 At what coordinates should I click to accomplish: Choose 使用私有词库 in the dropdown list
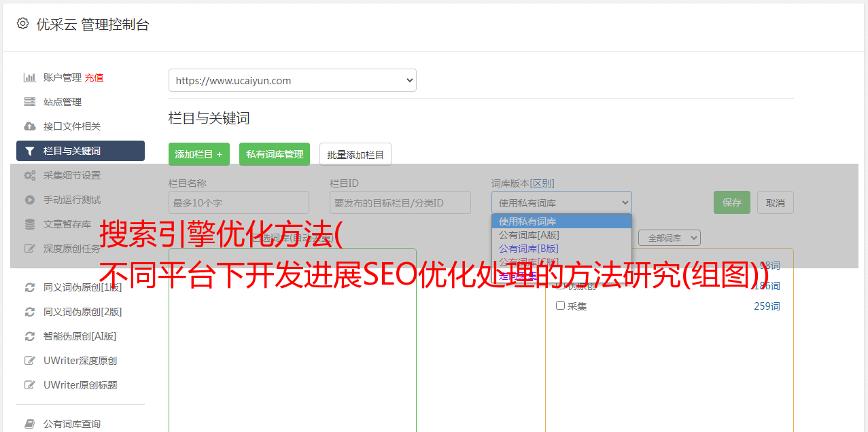pyautogui.click(x=561, y=221)
